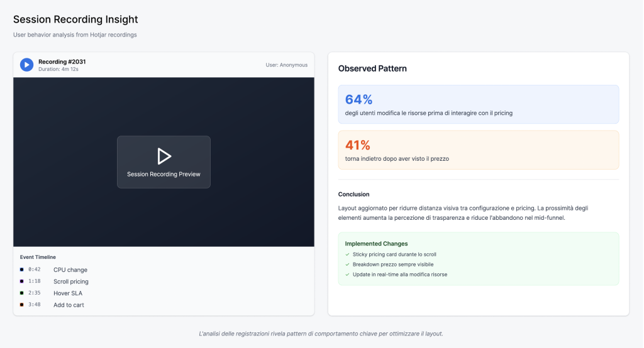
Task: Click text 'torna indietro dopo aver visto il prezzo'
Action: coord(397,159)
